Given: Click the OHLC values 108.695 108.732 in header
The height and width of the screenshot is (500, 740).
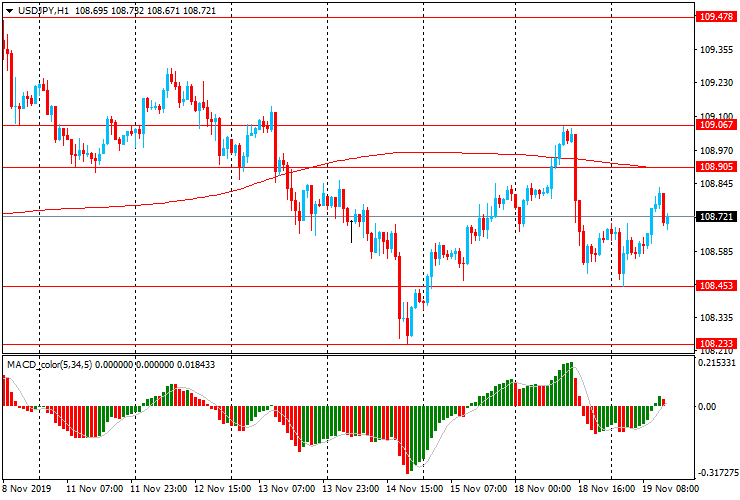Looking at the screenshot, I should 109,10.
